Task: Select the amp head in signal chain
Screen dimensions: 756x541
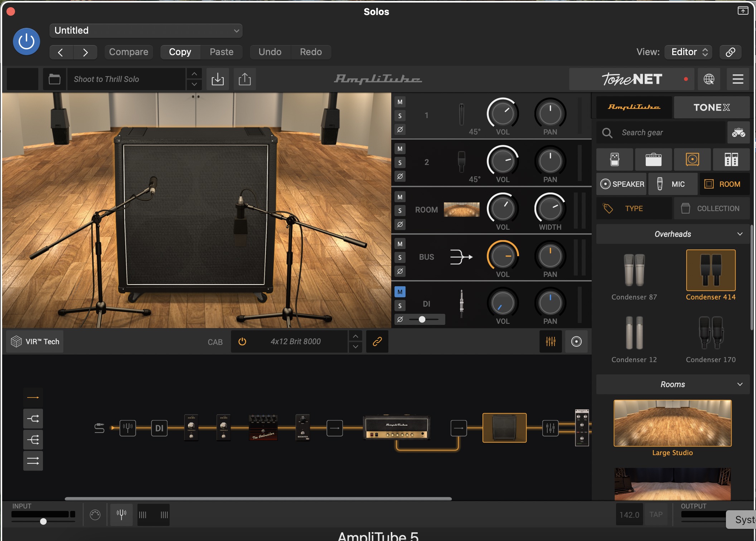Action: [396, 428]
